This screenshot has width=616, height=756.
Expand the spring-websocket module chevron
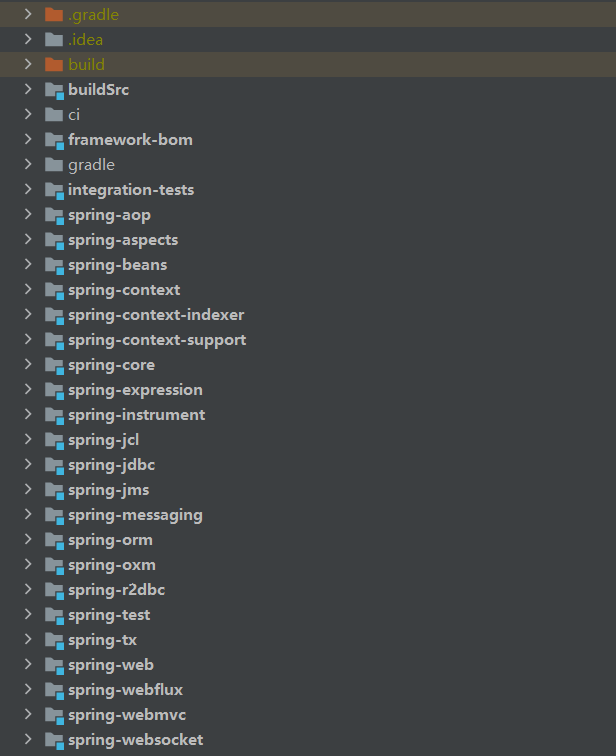tap(28, 740)
